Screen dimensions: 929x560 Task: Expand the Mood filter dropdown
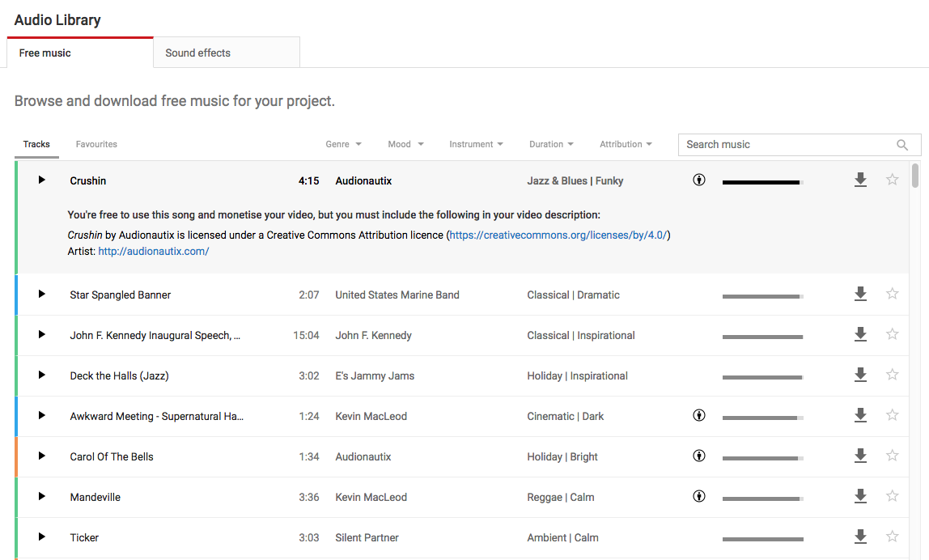(x=405, y=144)
